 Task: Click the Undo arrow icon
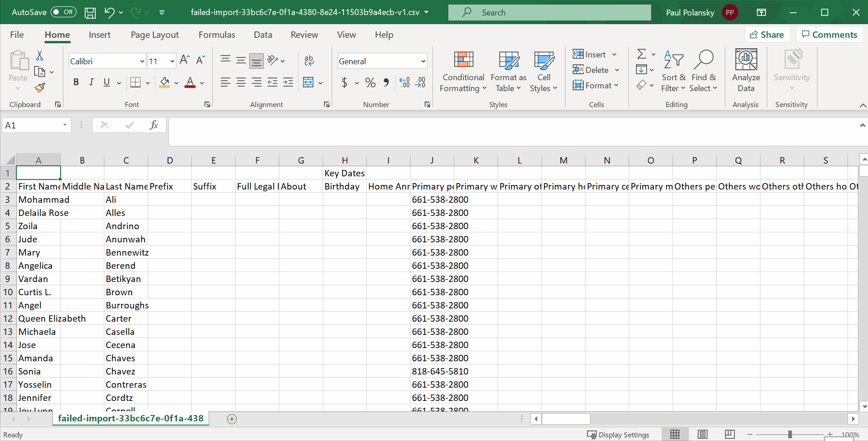point(109,12)
